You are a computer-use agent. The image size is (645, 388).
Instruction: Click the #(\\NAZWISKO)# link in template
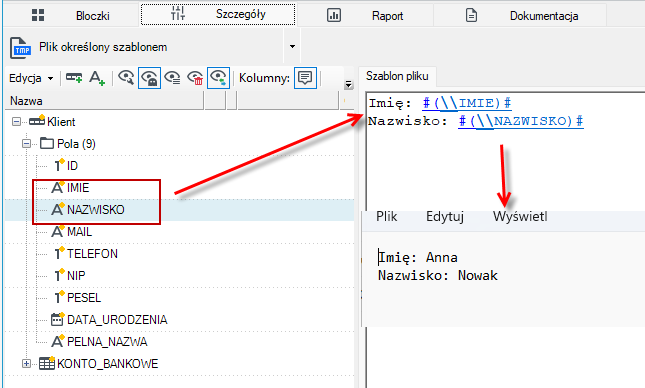coord(521,121)
